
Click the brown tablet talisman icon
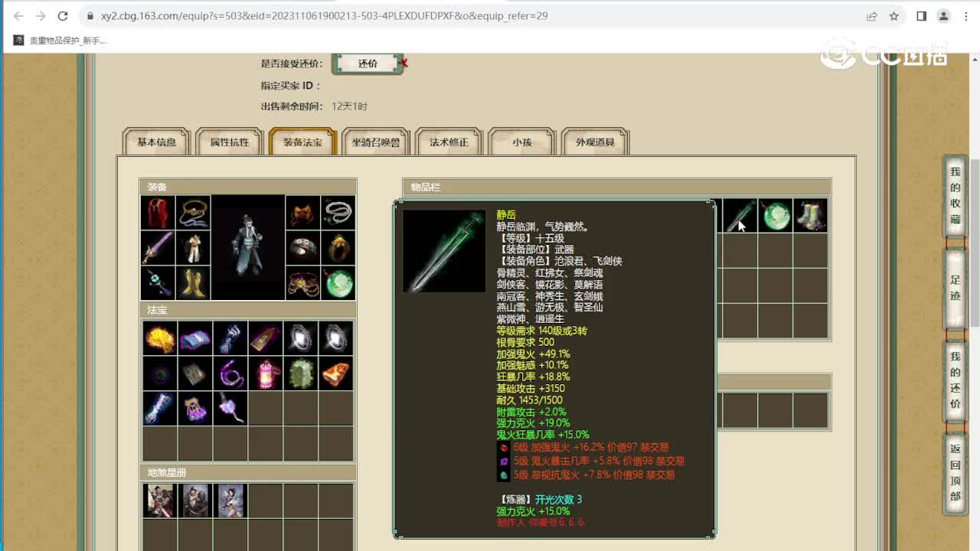point(266,338)
